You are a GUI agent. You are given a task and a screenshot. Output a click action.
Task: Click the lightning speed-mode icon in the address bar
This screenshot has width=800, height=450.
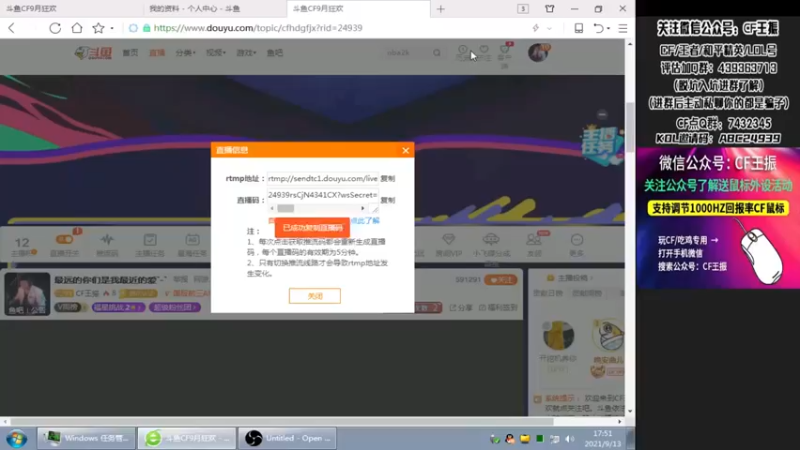click(x=535, y=28)
